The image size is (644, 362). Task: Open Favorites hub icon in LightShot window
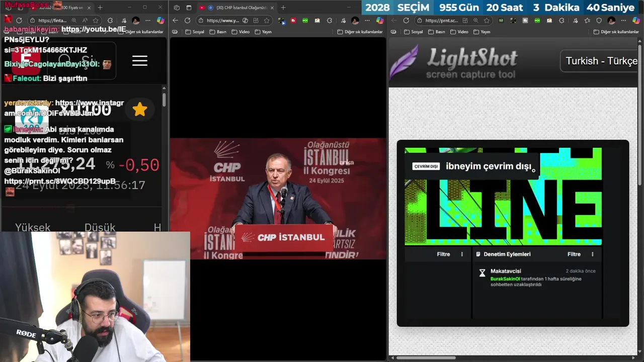pos(587,21)
